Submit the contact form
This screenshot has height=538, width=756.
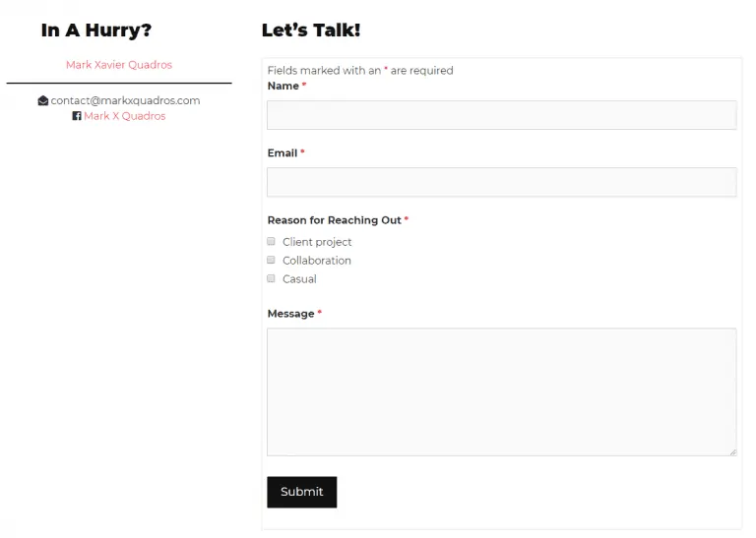(302, 492)
